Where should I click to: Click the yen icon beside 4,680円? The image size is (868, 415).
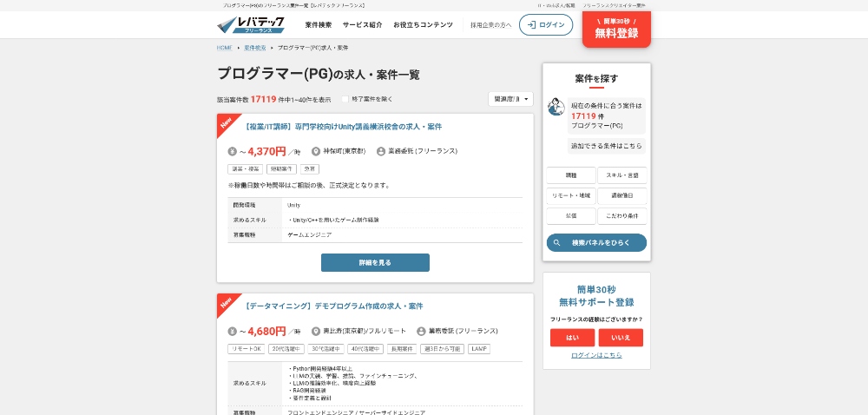233,332
